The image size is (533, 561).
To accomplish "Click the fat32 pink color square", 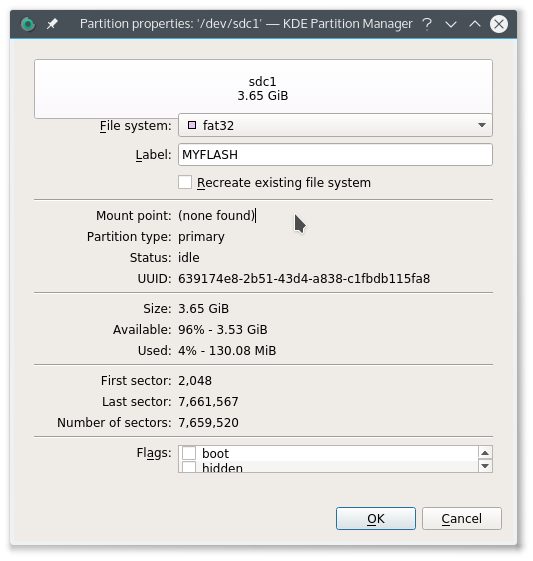I will 192,125.
